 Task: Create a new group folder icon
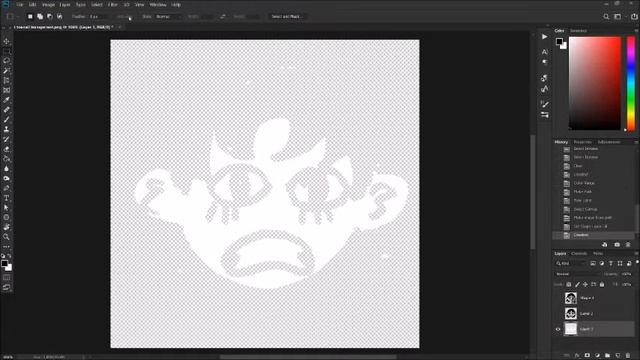[x=607, y=356]
